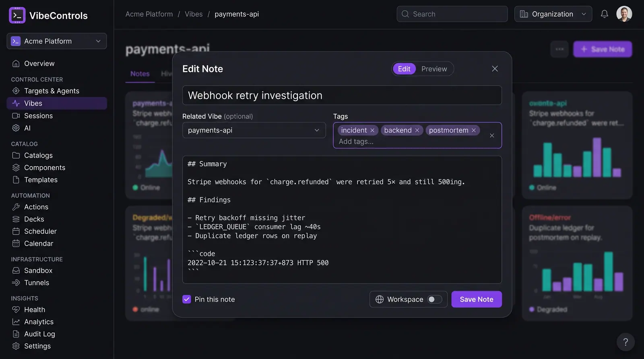This screenshot has height=359, width=644.
Task: Click the Targets & Agents icon
Action: coord(16,91)
